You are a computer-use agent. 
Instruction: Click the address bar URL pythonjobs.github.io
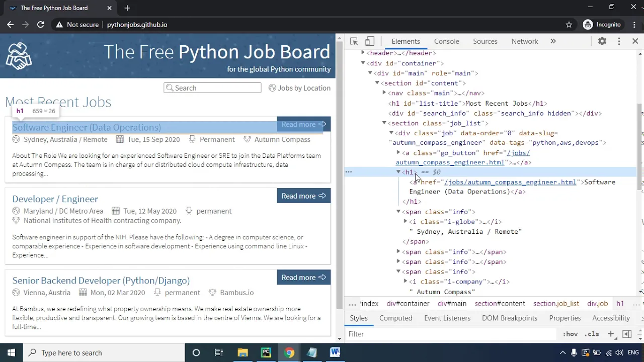click(x=137, y=24)
